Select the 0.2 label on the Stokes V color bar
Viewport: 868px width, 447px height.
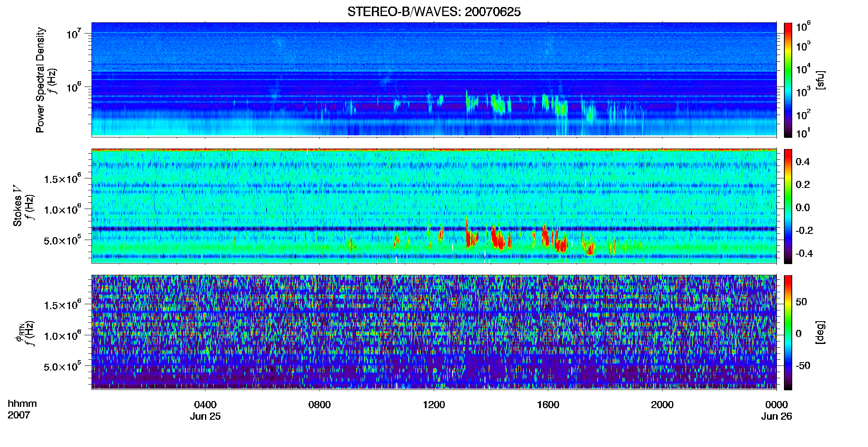[x=803, y=185]
